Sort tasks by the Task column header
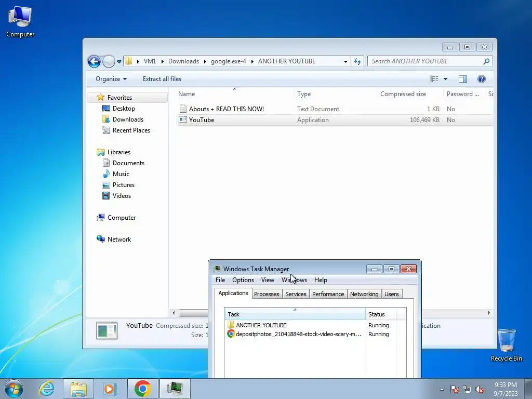 pyautogui.click(x=295, y=314)
